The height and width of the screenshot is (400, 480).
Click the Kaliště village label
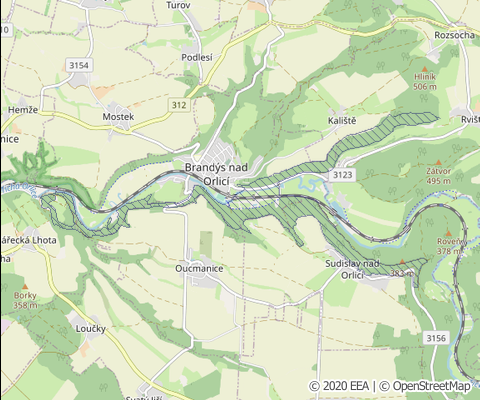tap(342, 121)
